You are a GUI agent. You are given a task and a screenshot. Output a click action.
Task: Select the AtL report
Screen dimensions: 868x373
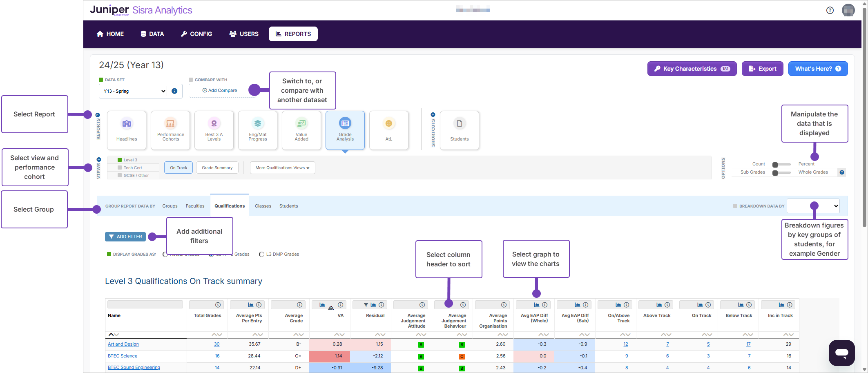(x=388, y=130)
